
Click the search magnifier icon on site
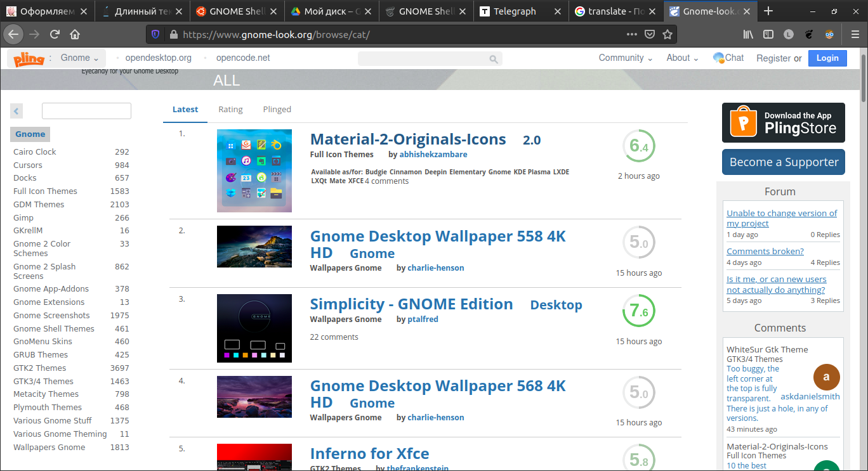[494, 59]
